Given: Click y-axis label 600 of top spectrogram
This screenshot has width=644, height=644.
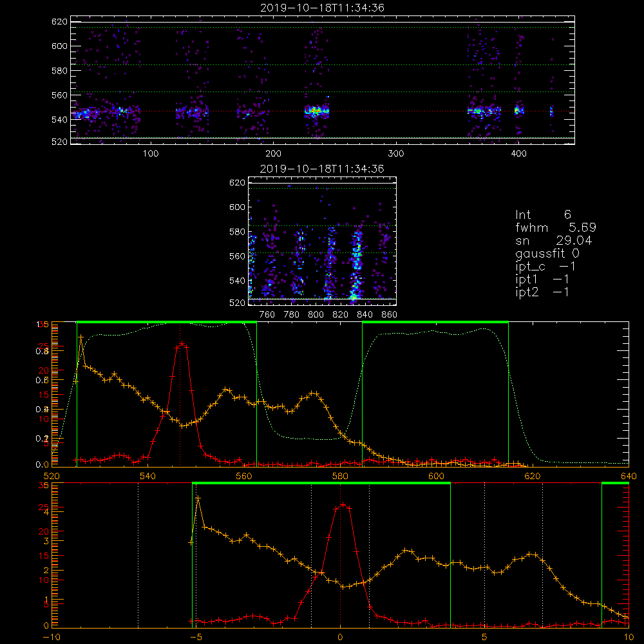Looking at the screenshot, I should [59, 46].
